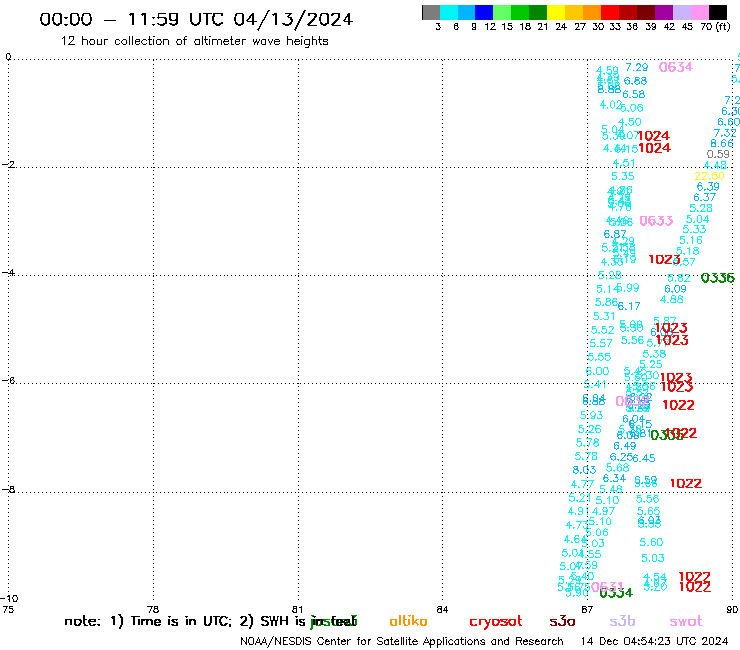
Task: Click the '70 (ft)' legend unit label
Action: [715, 26]
